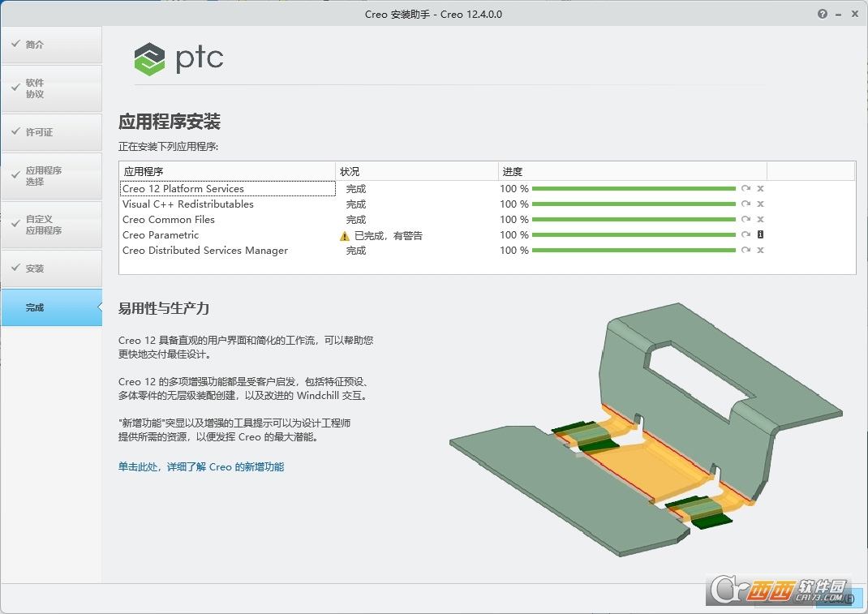Screen dimensions: 868x614
Task: Open the link 单击此处，详细了解 Creo 的新增功能
Action: pos(201,466)
